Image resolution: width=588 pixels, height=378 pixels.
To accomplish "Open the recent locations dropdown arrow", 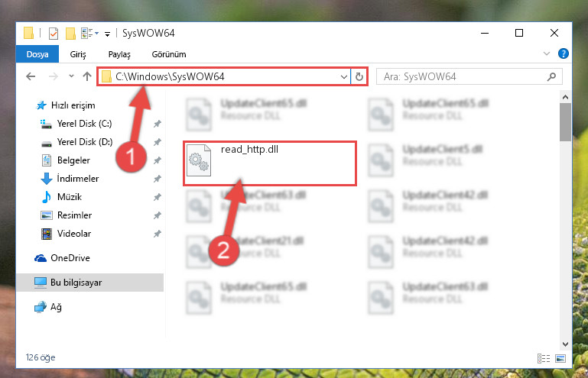I will (71, 76).
